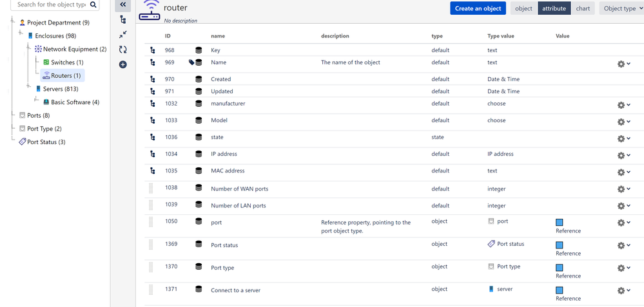Screen dimensions: 644x307
Task: Switch to the object tab
Action: coord(523,8)
